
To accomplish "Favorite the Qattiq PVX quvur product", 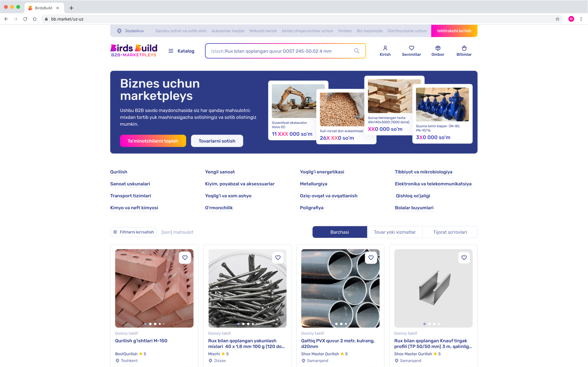I will click(371, 258).
